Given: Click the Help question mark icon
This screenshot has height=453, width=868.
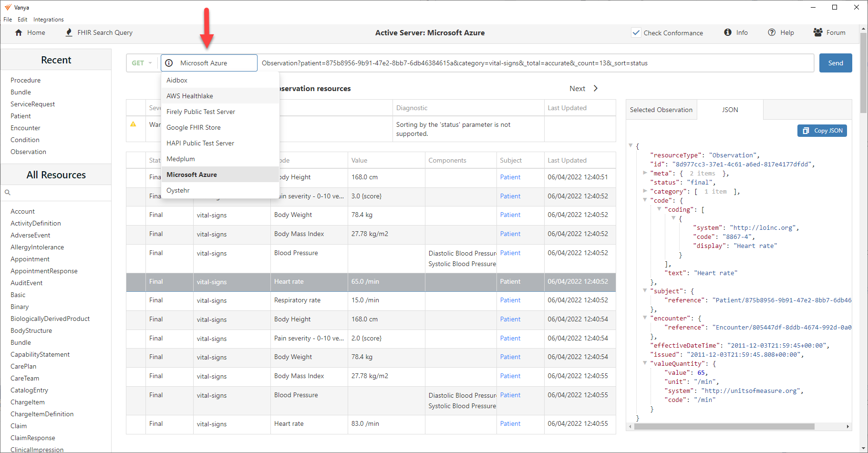Looking at the screenshot, I should [x=772, y=32].
